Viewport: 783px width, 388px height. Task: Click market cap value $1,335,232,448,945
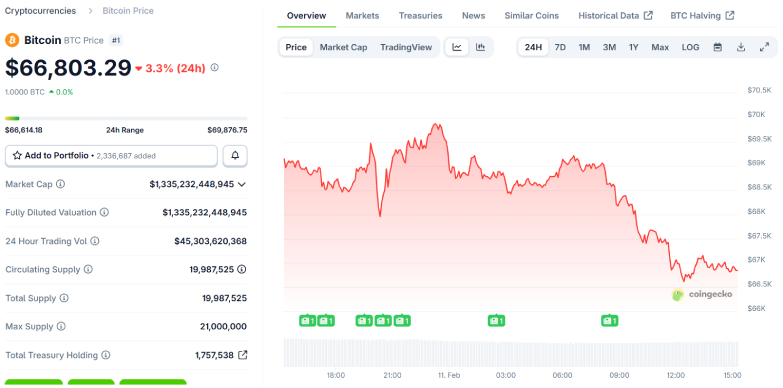coord(192,184)
